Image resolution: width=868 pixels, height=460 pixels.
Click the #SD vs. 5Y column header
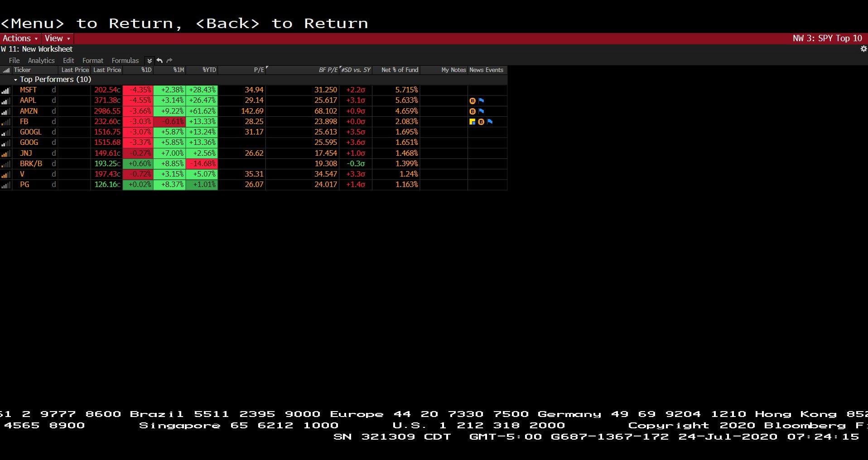pos(356,70)
